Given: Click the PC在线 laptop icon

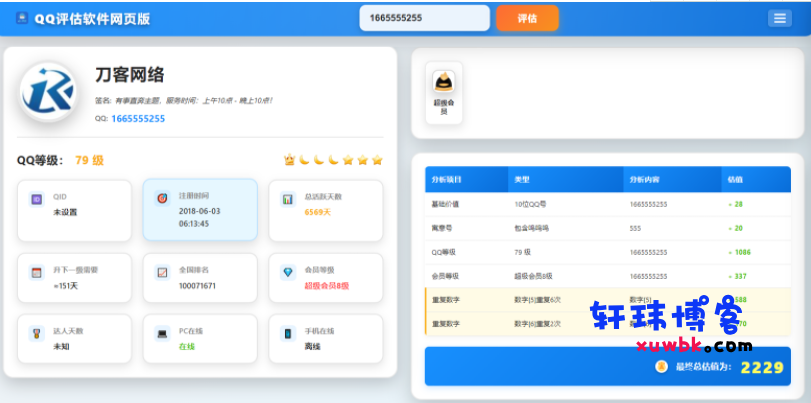Looking at the screenshot, I should coord(162,334).
